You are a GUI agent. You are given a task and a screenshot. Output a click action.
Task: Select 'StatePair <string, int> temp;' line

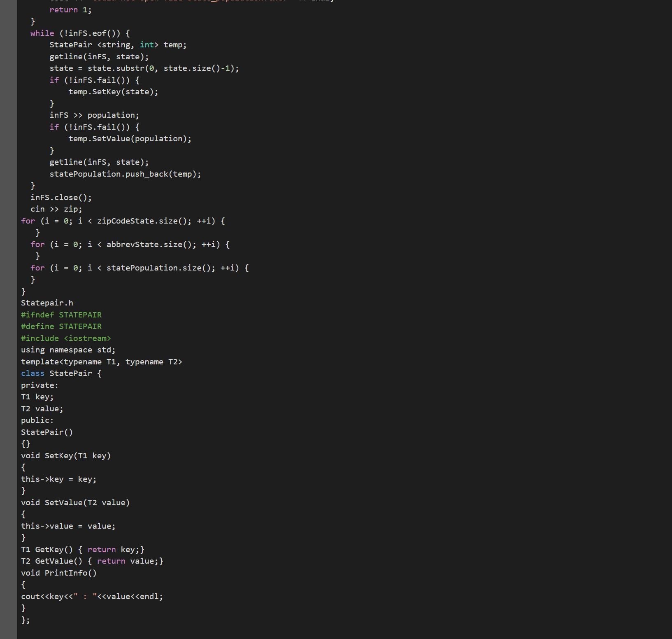click(118, 45)
